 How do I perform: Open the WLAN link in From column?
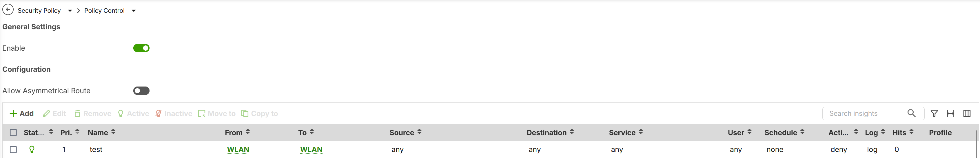tap(238, 150)
